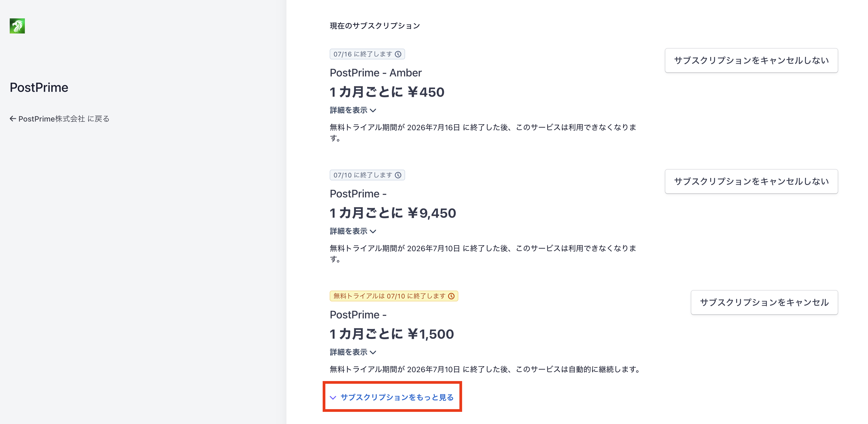Click the back arrow beside PostPrime株式会社
Image resolution: width=868 pixels, height=424 pixels.
click(13, 119)
